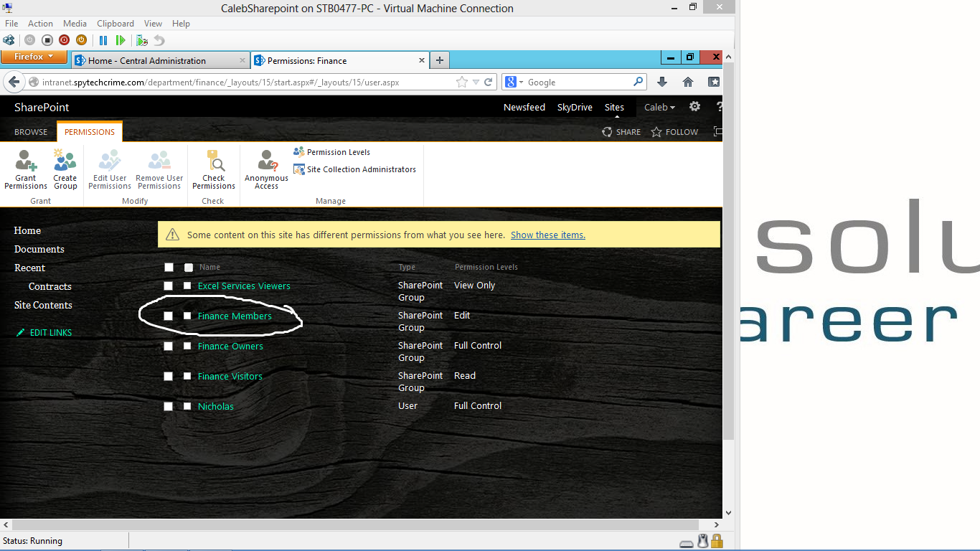Open Permission Levels in Manage group
The width and height of the screenshot is (980, 551).
tap(331, 152)
